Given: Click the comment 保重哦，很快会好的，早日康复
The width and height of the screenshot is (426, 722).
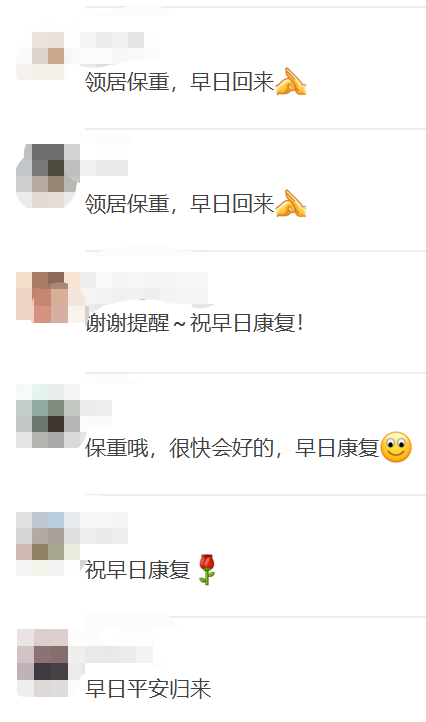Looking at the screenshot, I should coord(232,448).
